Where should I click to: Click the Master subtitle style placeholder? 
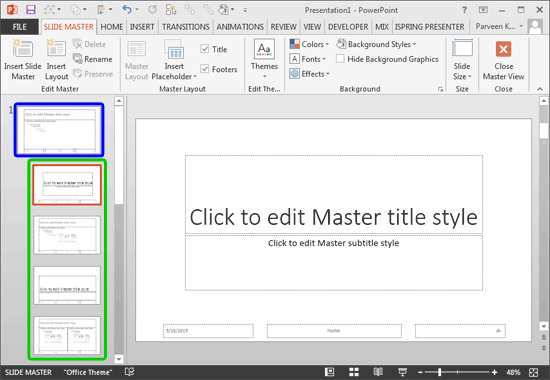pos(334,263)
